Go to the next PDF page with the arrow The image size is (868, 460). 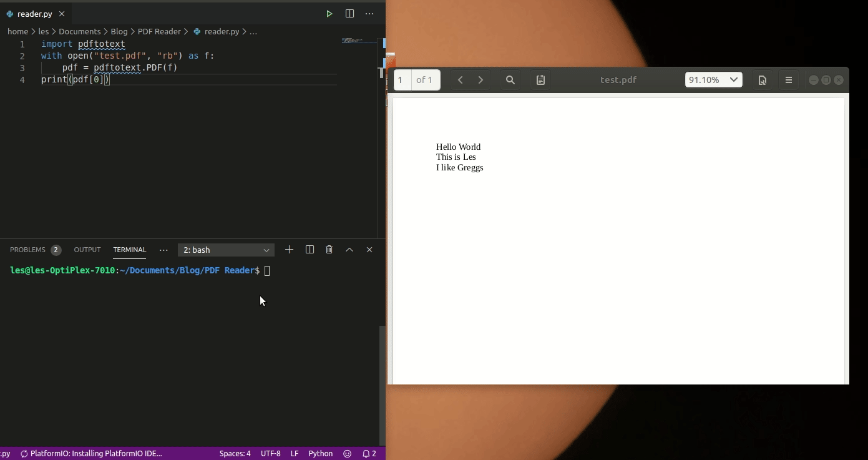tap(480, 79)
